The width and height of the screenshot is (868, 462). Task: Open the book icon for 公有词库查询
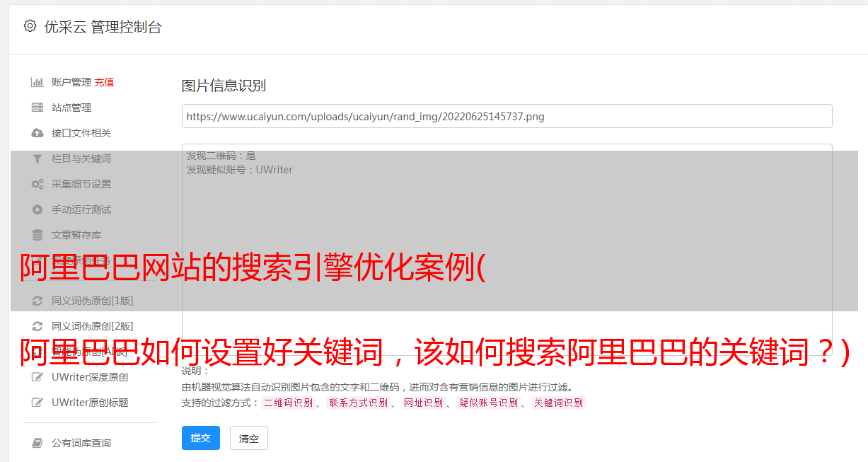pos(37,443)
